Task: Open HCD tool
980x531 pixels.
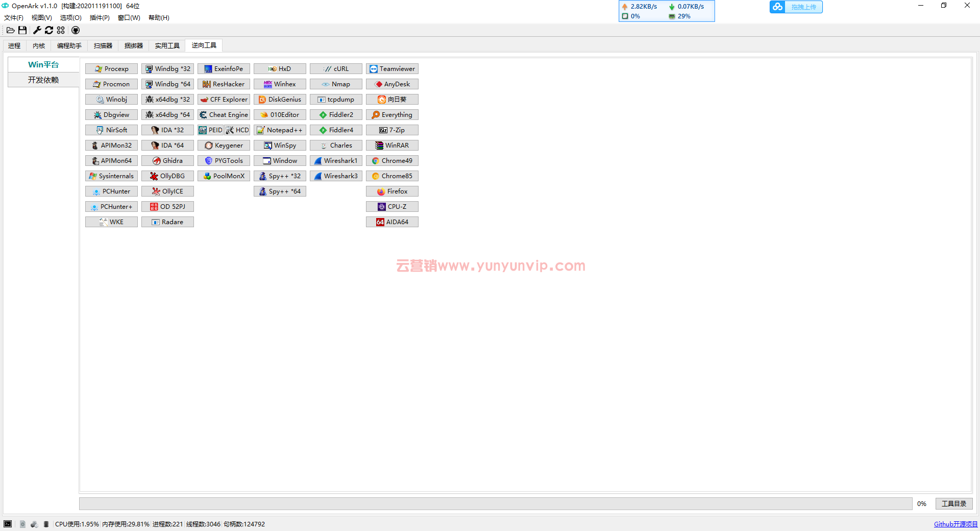Action: (x=237, y=130)
